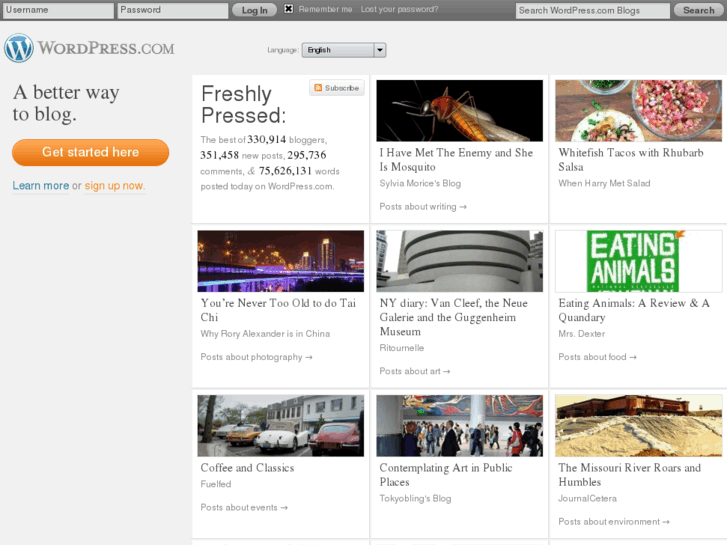This screenshot has height=545, width=727.
Task: Open the Eating Animals book cover thumbnail
Action: click(x=638, y=261)
